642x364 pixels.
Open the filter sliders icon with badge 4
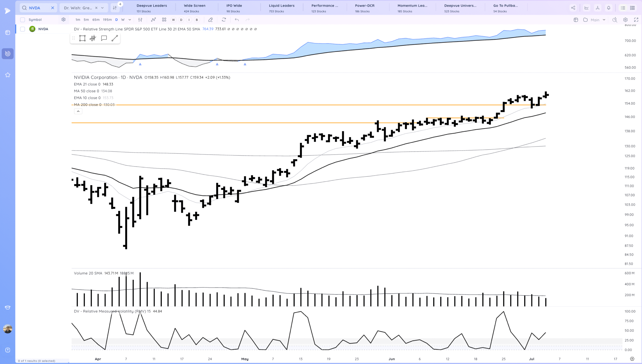pos(115,8)
